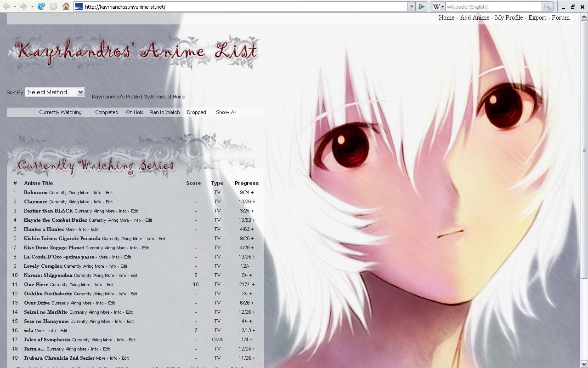Open the MyAnimeList Home link
The width and height of the screenshot is (588, 368).
click(164, 97)
